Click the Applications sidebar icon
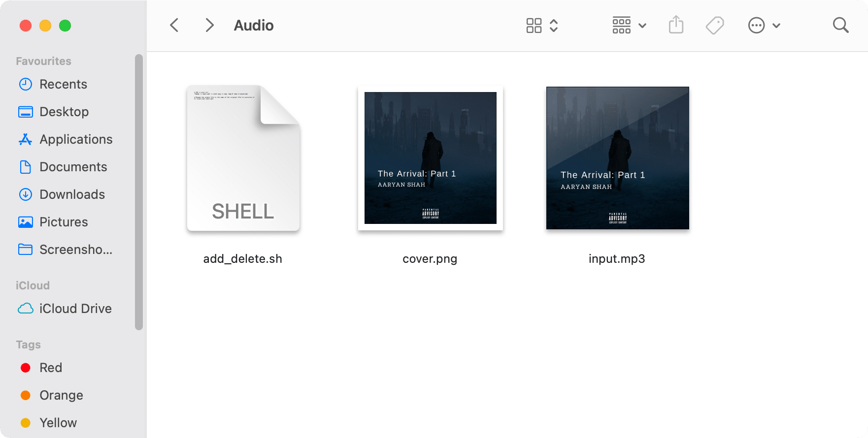The image size is (868, 438). (x=26, y=139)
